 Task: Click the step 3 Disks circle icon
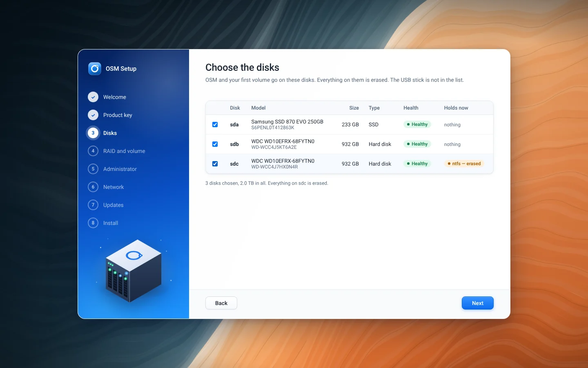(x=93, y=133)
